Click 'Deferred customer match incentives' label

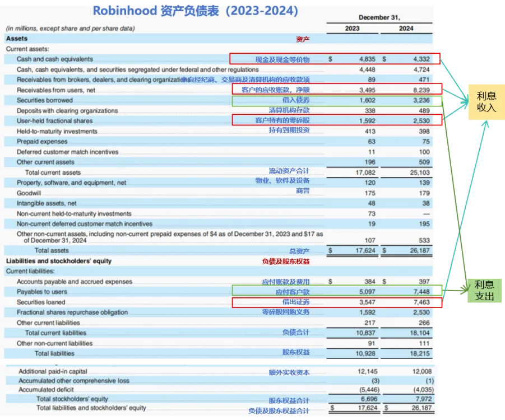point(68,152)
